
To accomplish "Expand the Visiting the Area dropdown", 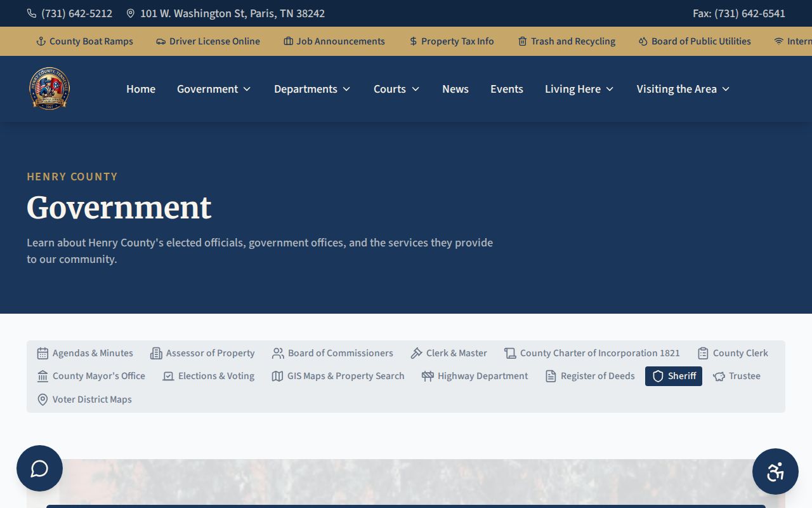I will pos(683,89).
